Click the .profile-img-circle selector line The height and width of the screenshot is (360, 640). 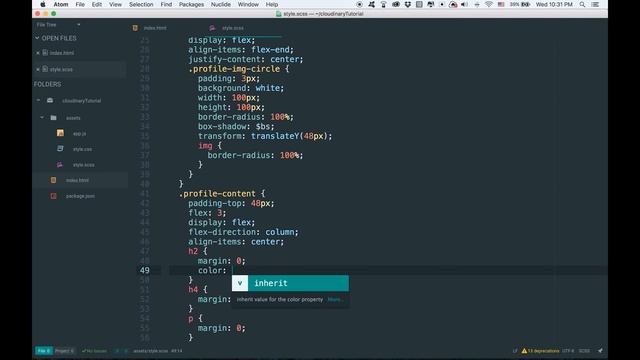(x=239, y=69)
